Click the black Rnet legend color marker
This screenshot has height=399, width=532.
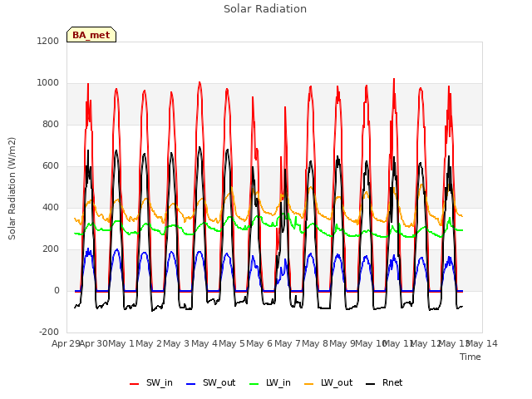click(371, 384)
